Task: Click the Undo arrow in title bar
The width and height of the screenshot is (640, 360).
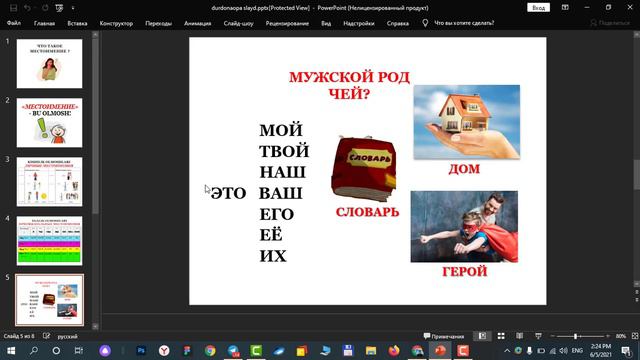Action: tap(27, 8)
